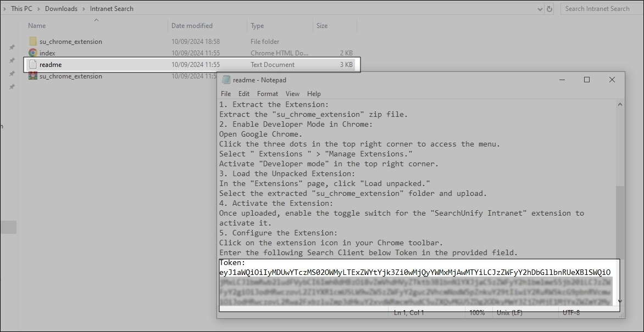644x332 pixels.
Task: Maximize the readme Notepad window
Action: (x=586, y=80)
